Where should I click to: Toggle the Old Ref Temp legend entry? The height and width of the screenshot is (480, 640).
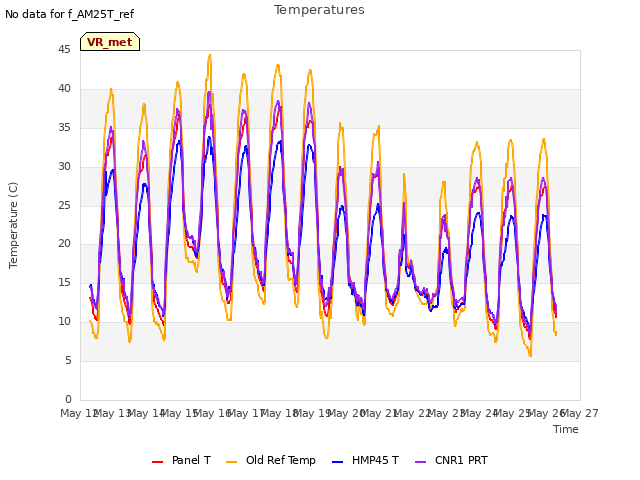tap(271, 460)
